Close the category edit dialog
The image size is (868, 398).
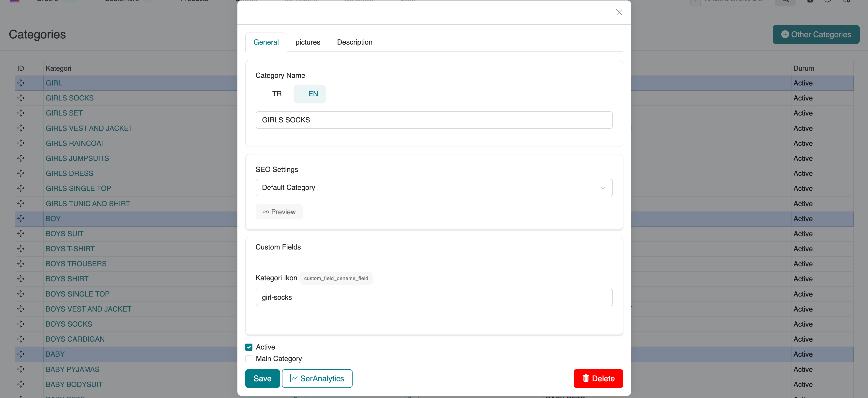click(x=619, y=13)
